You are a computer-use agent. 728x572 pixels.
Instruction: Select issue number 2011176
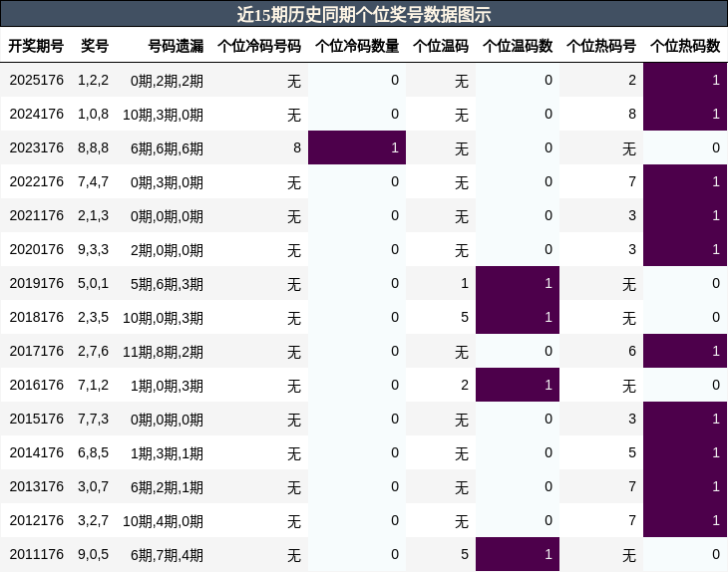point(36,554)
